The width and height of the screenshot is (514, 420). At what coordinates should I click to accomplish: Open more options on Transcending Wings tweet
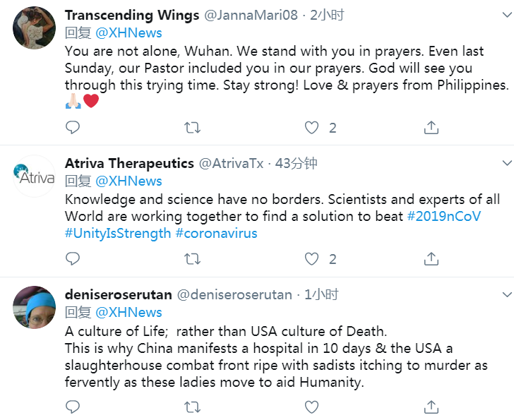click(x=506, y=15)
